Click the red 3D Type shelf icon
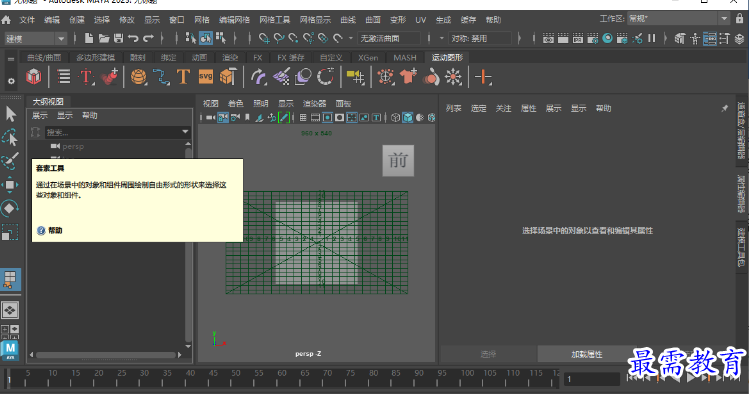 (86, 77)
